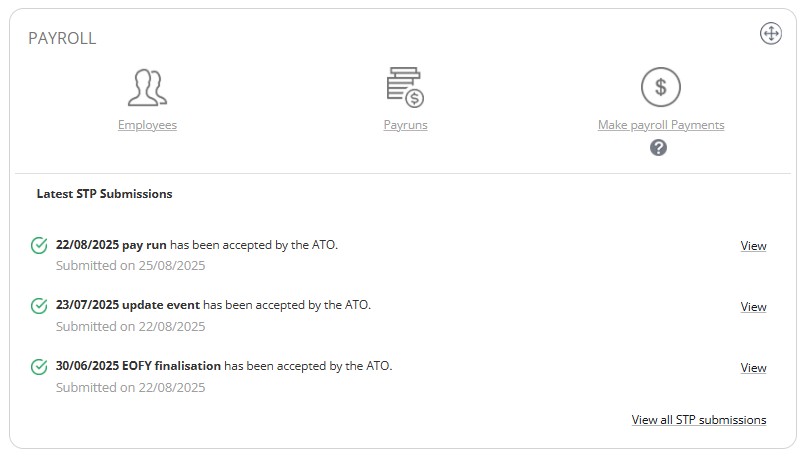Screen dimensions: 801x455
Task: Open the Payruns link
Action: pos(406,125)
